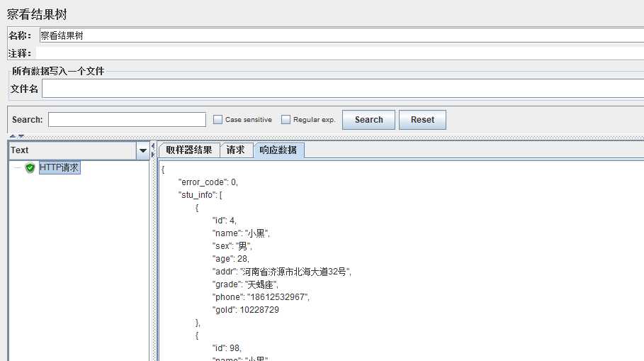Image resolution: width=644 pixels, height=361 pixels.
Task: Click the split pane collapse arrows
Action: [17, 136]
